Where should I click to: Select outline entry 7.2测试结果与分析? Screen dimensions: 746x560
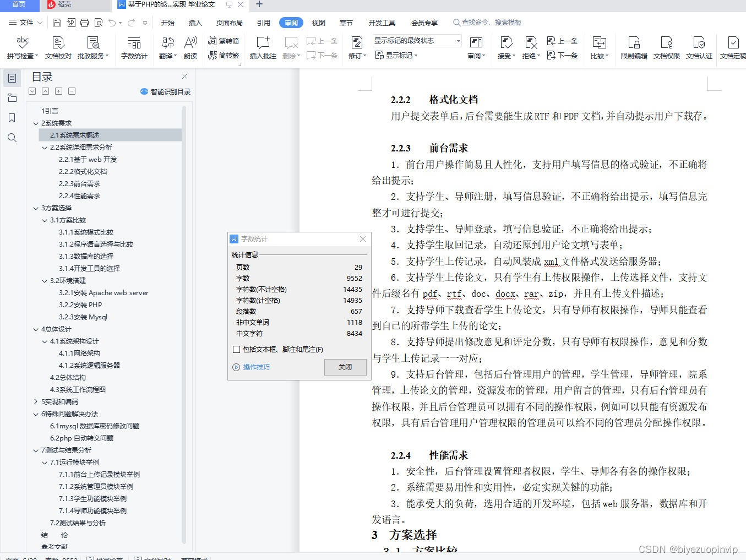[x=78, y=523]
